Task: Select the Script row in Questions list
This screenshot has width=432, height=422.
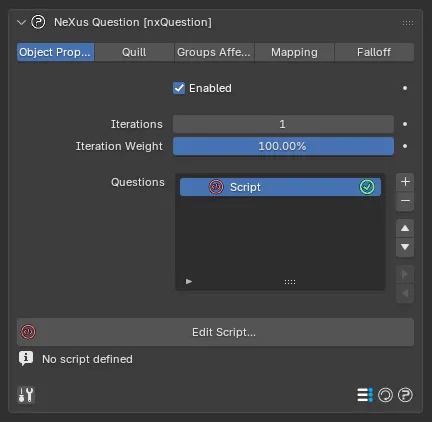Action: [280, 187]
